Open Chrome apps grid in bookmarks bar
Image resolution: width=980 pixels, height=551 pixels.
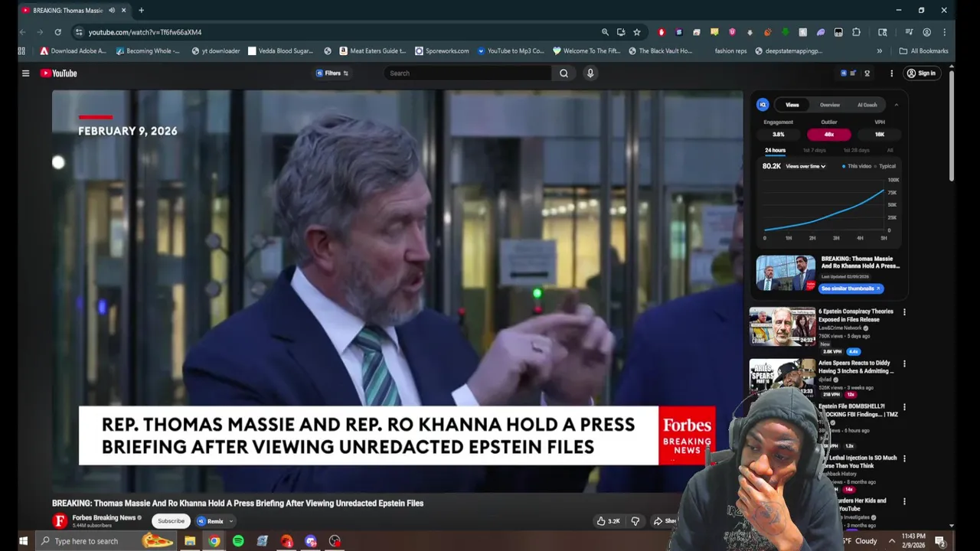coord(21,51)
